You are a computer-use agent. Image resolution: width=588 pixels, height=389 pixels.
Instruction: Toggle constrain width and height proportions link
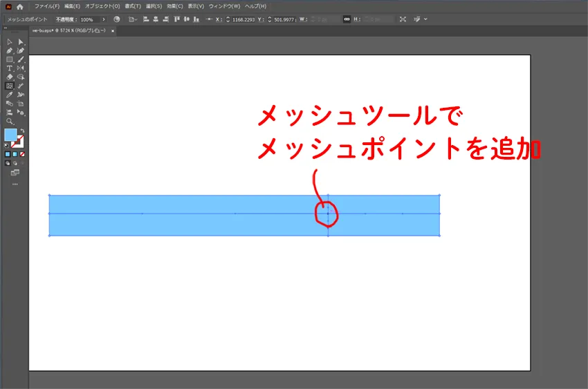click(x=347, y=19)
